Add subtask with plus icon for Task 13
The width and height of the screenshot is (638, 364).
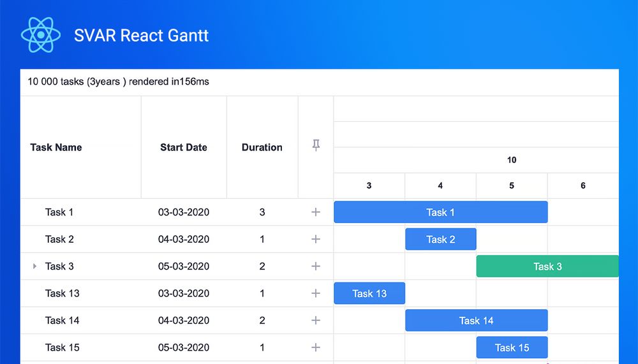[x=316, y=293]
